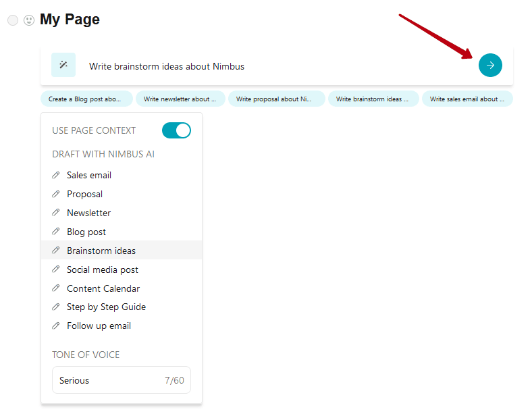Click the smiley emoji page icon
The image size is (532, 412).
click(29, 20)
